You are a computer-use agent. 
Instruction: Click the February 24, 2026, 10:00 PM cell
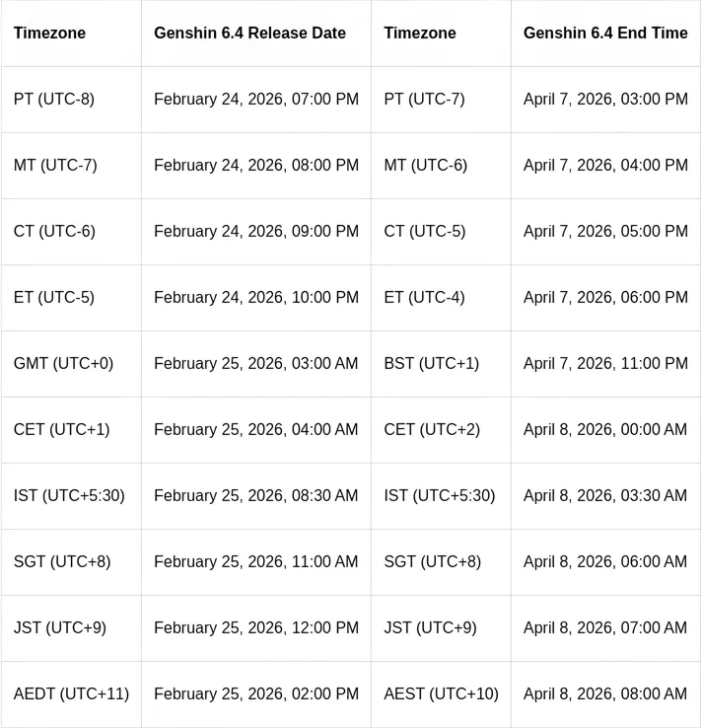[256, 298]
